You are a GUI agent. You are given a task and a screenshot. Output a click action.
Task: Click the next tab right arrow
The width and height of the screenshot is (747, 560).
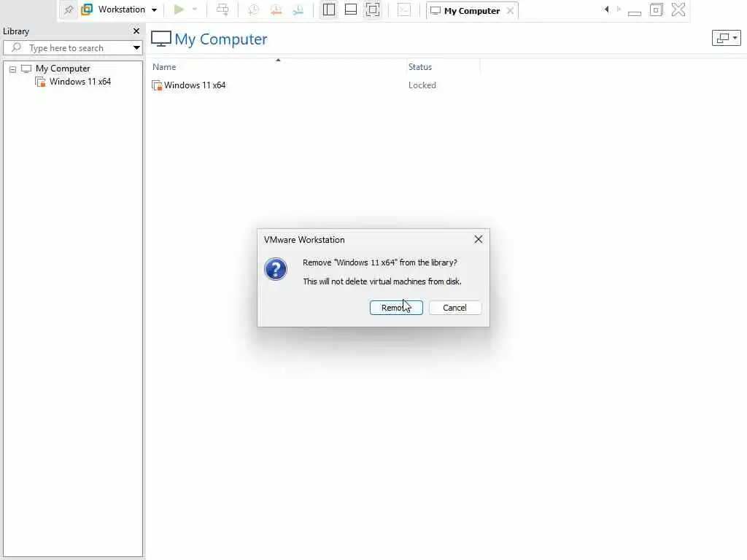click(x=619, y=9)
